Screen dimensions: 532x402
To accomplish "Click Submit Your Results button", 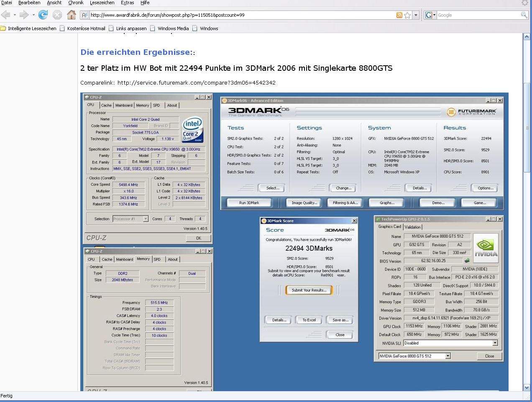I will point(309,290).
